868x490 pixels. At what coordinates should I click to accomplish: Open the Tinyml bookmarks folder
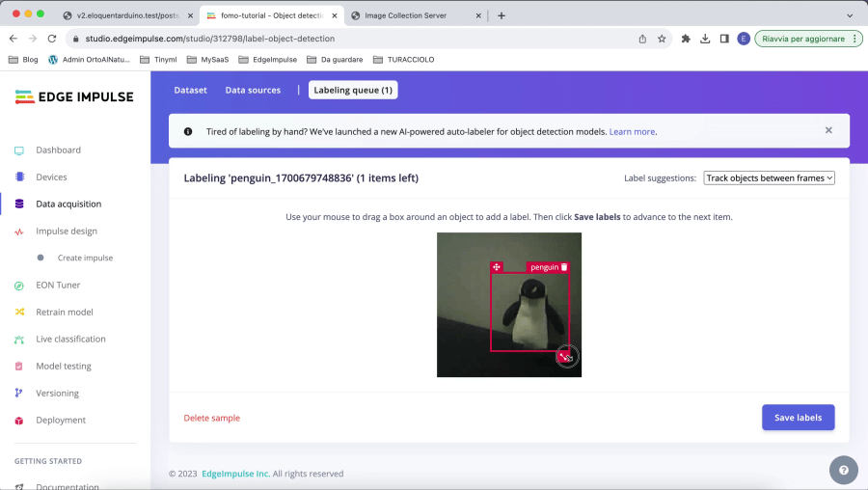pos(158,60)
